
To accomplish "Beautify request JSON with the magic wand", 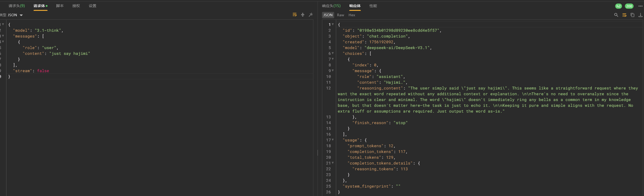I will pyautogui.click(x=311, y=15).
